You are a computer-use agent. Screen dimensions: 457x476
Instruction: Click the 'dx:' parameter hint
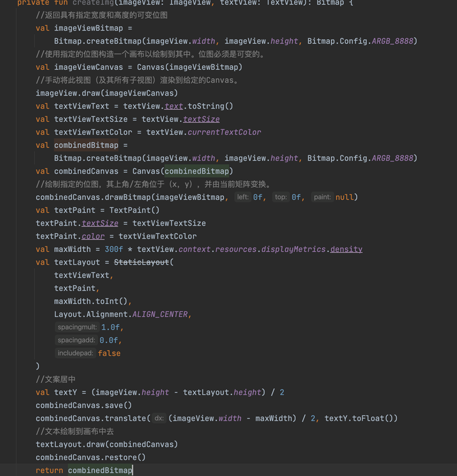coord(159,418)
